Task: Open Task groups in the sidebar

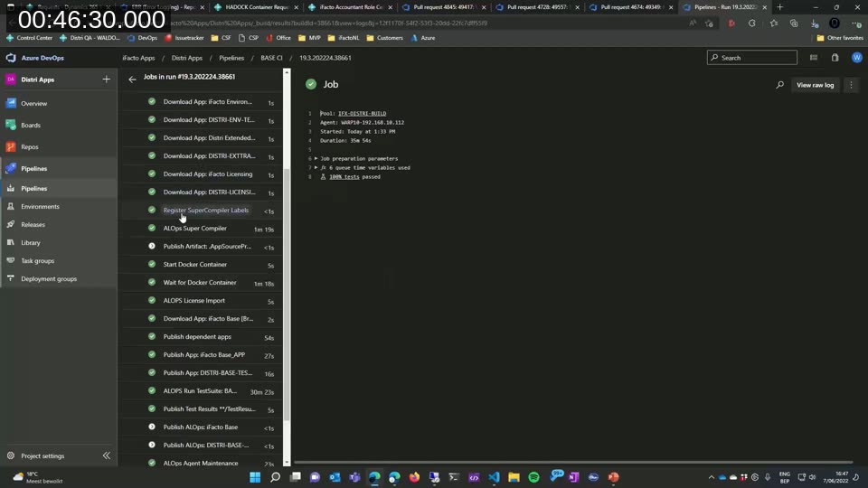Action: point(38,260)
